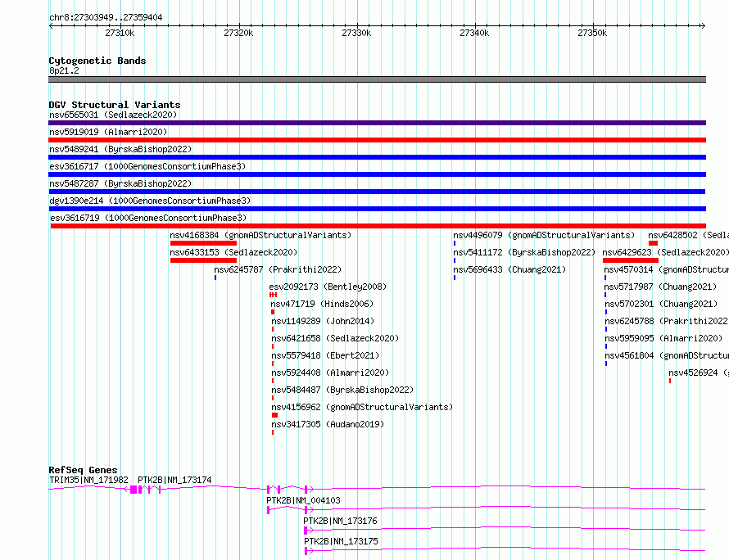The height and width of the screenshot is (560, 729).
Task: Open esv3616719 (1000GenomesConsortiumPhase3) label
Action: click(148, 218)
